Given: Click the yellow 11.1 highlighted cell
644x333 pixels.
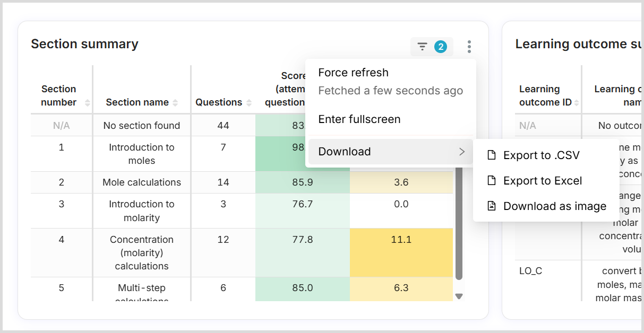Looking at the screenshot, I should (x=401, y=240).
